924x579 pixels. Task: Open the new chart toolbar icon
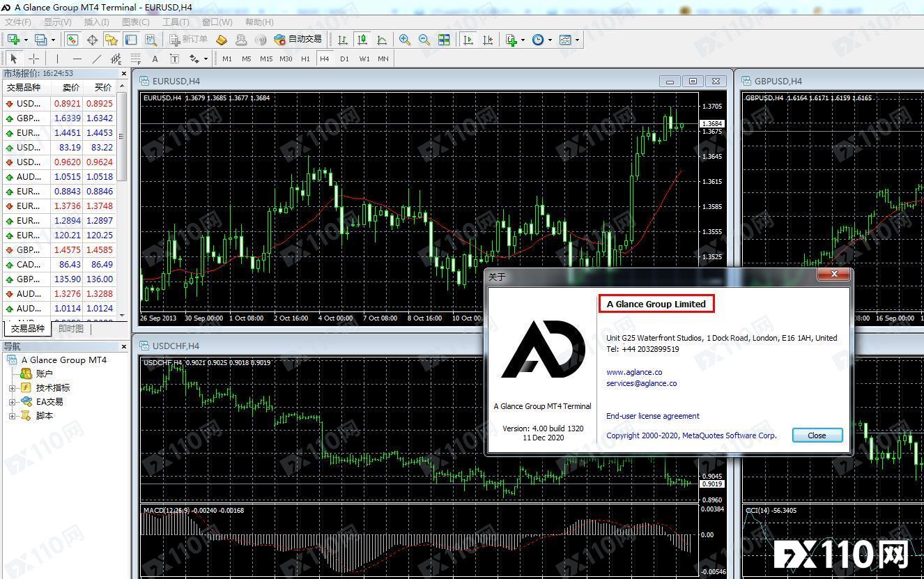(x=13, y=40)
